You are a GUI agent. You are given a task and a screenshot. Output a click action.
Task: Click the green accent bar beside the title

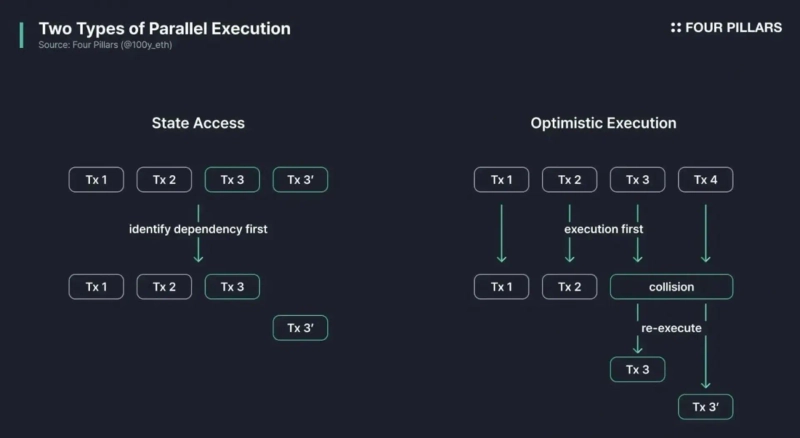[21, 34]
